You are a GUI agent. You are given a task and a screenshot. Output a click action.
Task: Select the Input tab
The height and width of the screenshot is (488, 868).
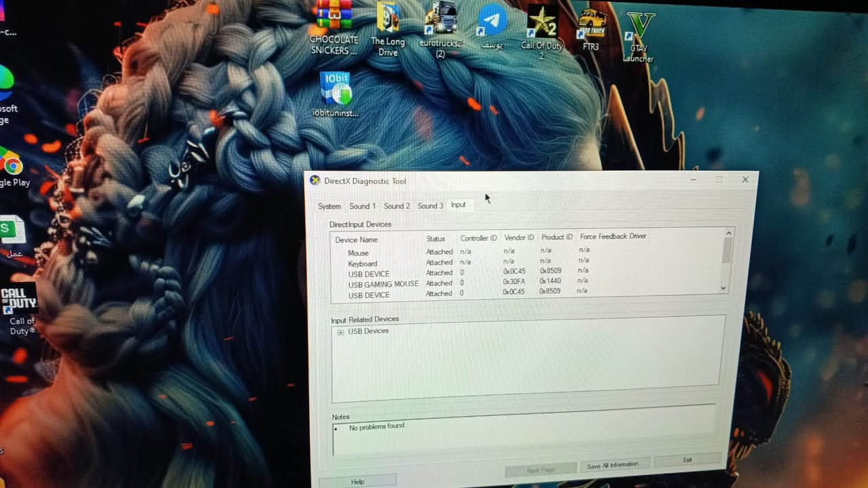[459, 205]
